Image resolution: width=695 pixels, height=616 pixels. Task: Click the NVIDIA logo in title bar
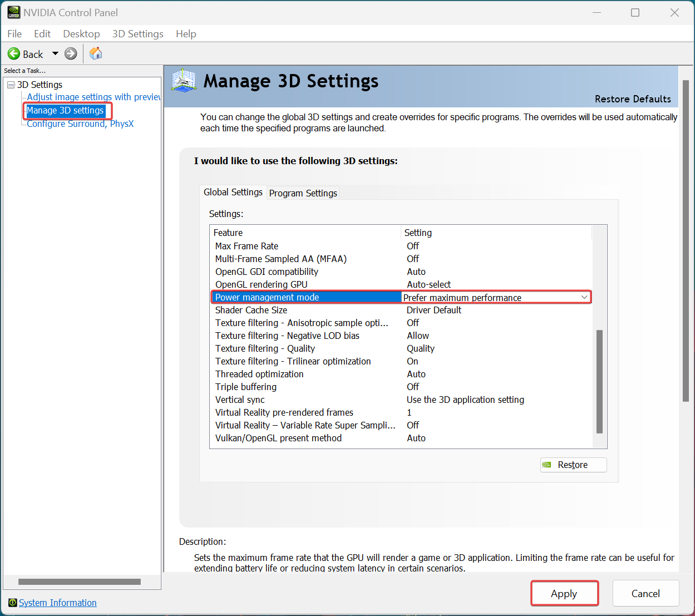coord(13,12)
